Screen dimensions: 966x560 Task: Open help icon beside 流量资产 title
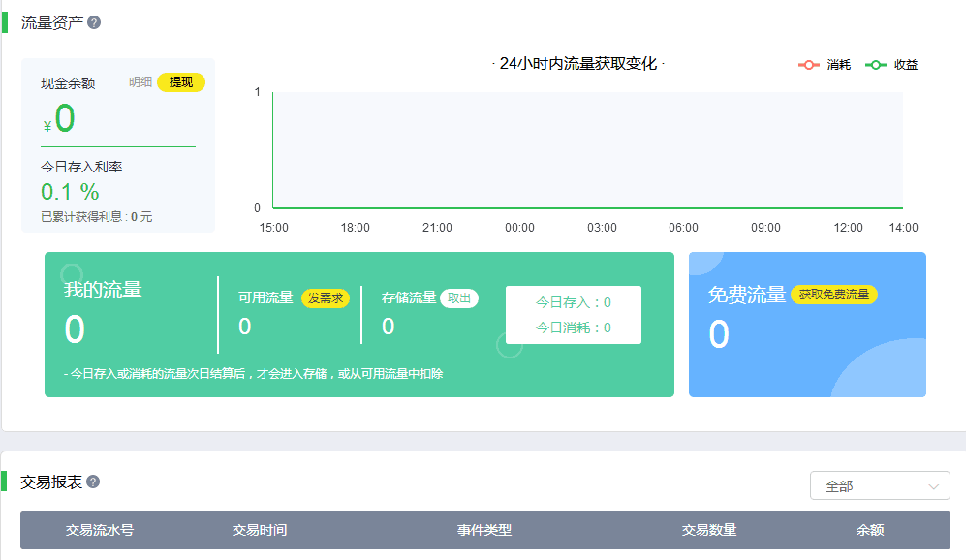point(94,23)
